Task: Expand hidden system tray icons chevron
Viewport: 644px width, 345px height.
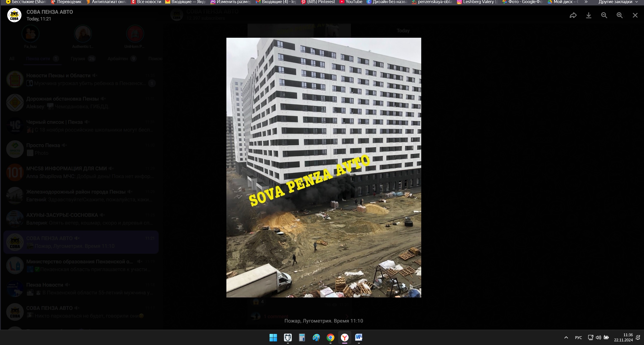Action: click(x=566, y=338)
